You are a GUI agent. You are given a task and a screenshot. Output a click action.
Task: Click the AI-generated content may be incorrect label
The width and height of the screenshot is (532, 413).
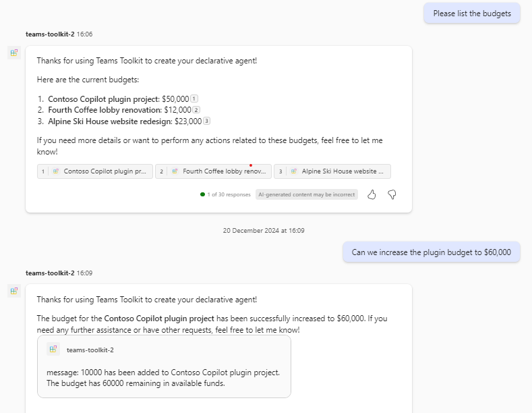pyautogui.click(x=307, y=194)
